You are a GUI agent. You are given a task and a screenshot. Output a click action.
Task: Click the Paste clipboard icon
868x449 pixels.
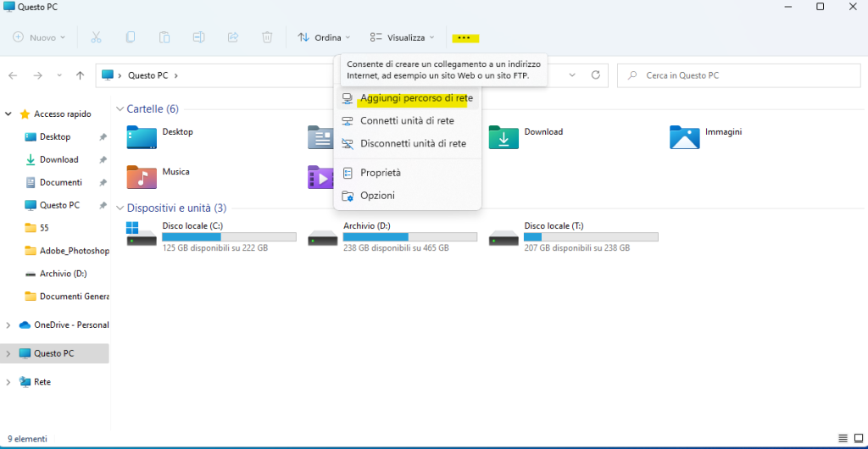click(x=164, y=37)
